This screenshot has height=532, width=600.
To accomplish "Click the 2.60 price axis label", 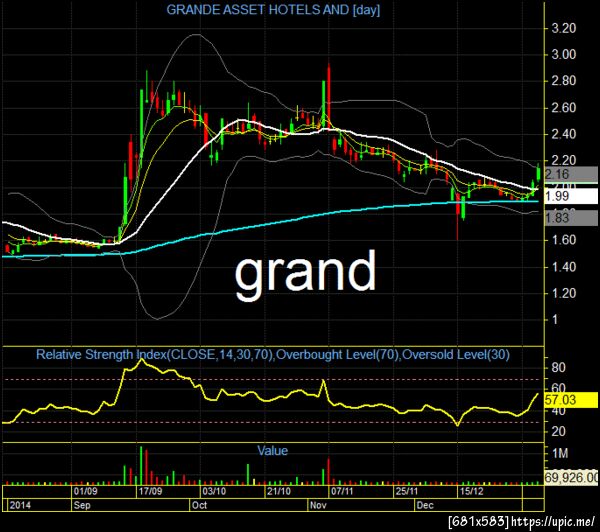I will [563, 108].
